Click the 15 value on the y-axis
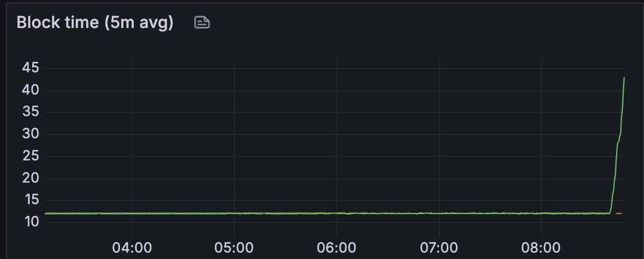Image resolution: width=644 pixels, height=259 pixels. click(30, 199)
